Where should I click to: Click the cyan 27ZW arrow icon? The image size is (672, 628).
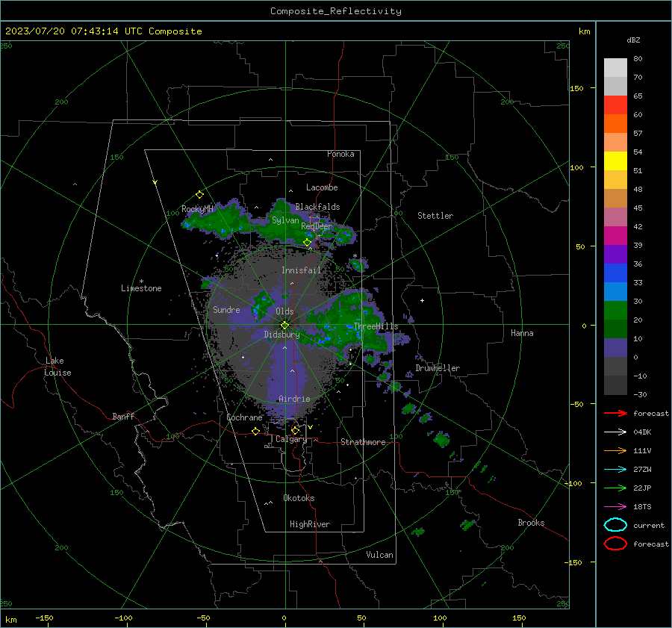point(615,469)
